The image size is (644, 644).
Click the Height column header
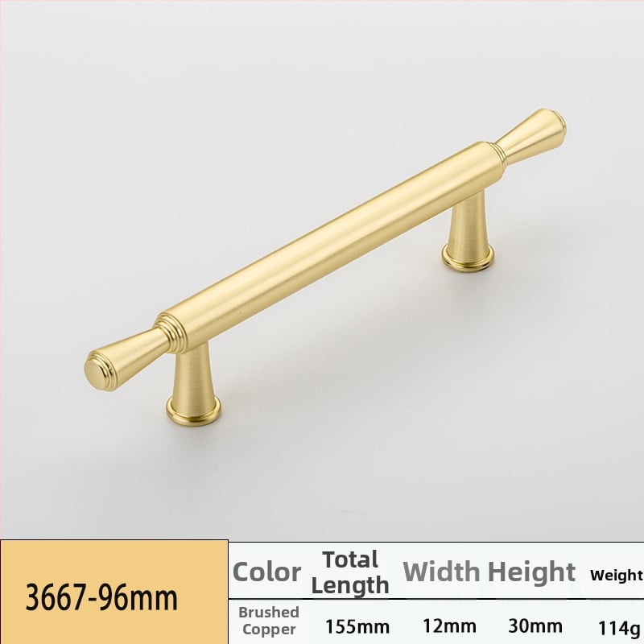[x=531, y=572]
